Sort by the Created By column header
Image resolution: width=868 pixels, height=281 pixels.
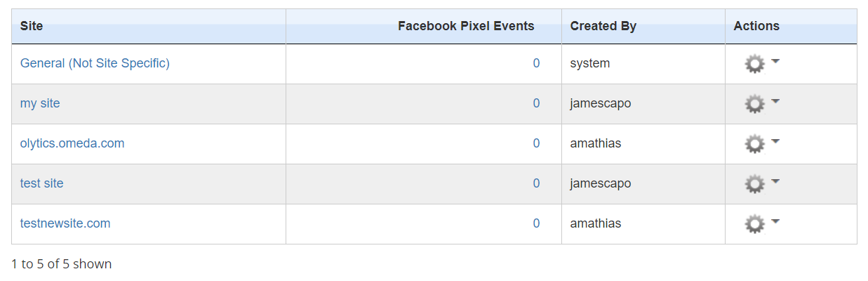point(603,26)
